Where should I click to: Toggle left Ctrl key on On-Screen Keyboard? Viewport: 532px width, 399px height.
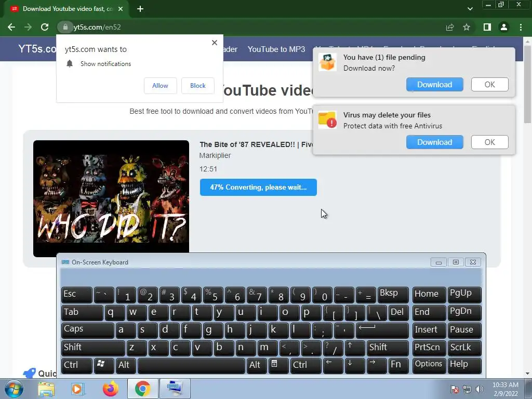tap(77, 365)
